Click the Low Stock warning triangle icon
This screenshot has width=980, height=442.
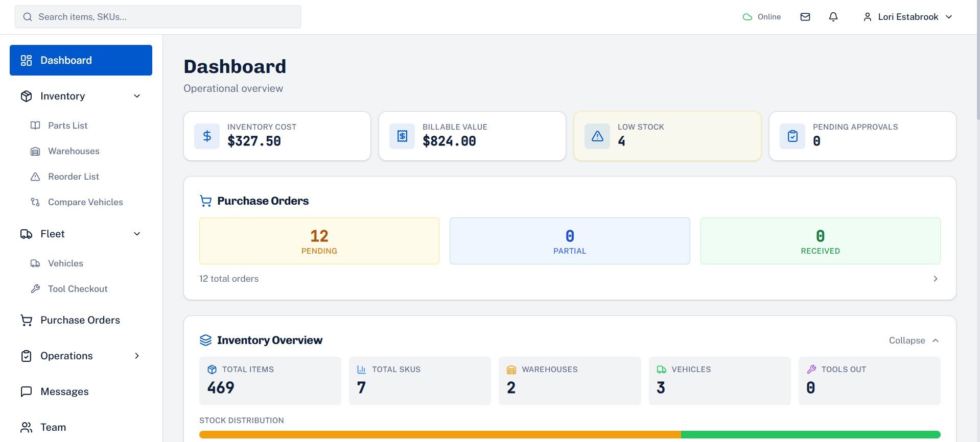(597, 136)
